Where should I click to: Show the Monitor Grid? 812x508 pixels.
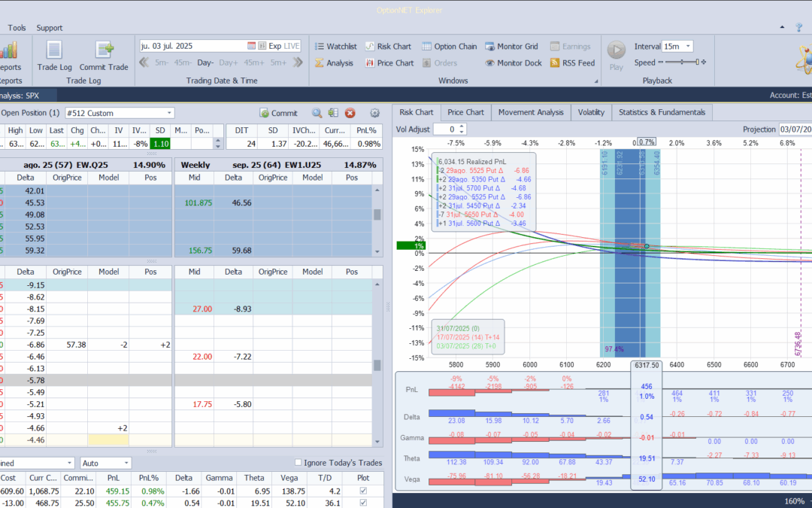(x=513, y=47)
